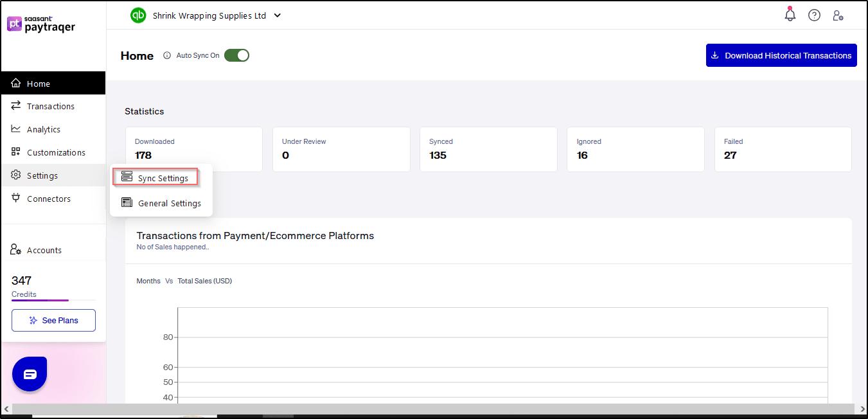Screen dimensions: 868x419
Task: Toggle the Auto Sync switch off
Action: [x=236, y=55]
